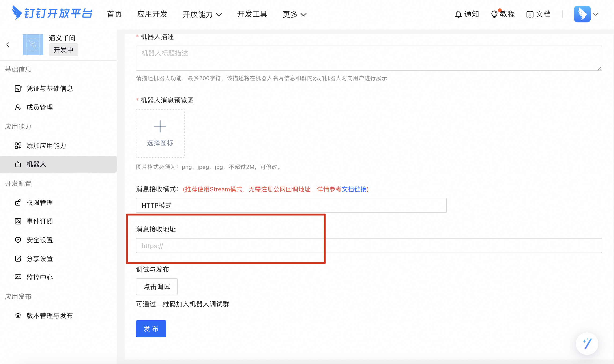
Task: Expand the 更多 menu in navigation
Action: [x=294, y=14]
